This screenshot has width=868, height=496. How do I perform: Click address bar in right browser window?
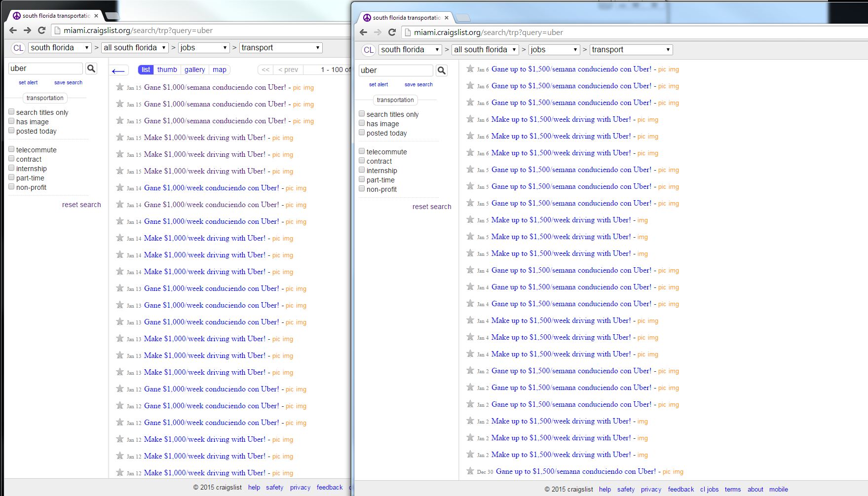click(634, 33)
